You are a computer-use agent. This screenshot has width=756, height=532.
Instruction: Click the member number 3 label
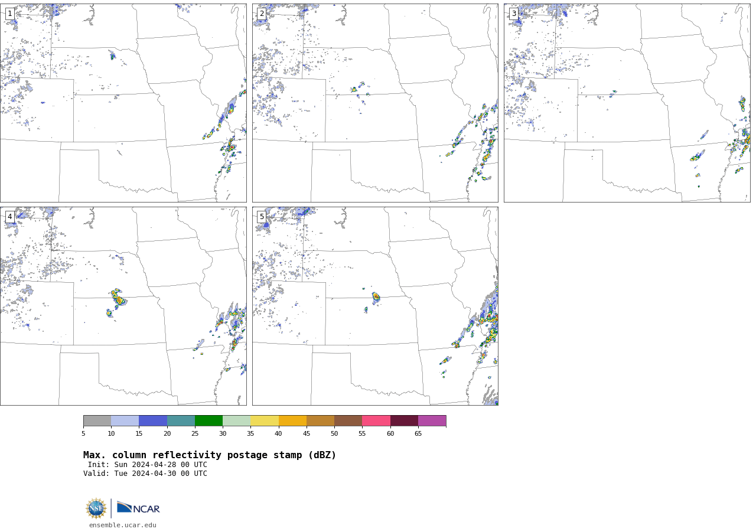pos(514,14)
